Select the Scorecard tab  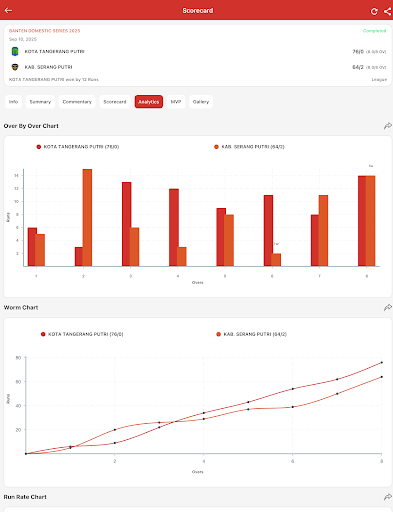tap(115, 102)
